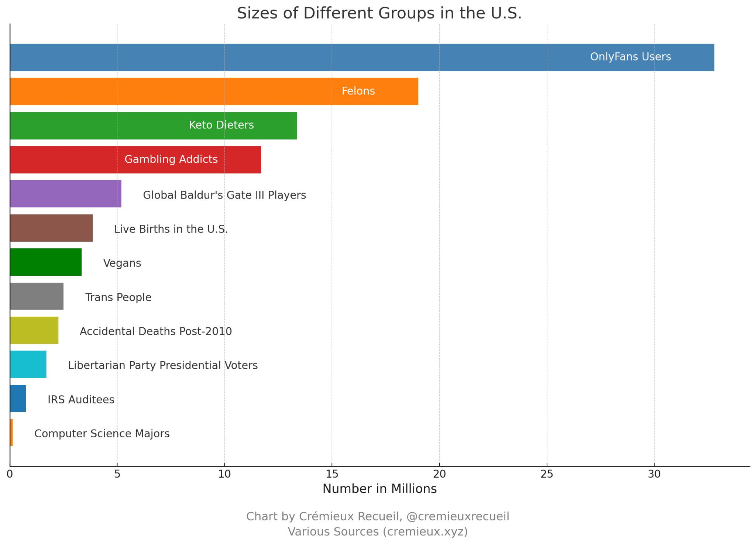Screen dimensions: 756x544
Task: Click the blue OnlyFans Users bar
Action: (362, 58)
